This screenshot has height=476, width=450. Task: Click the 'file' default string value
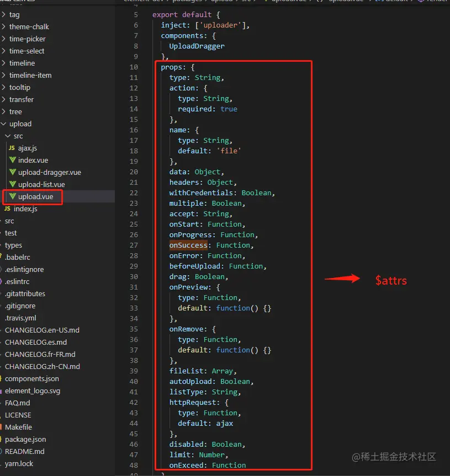[x=229, y=151]
